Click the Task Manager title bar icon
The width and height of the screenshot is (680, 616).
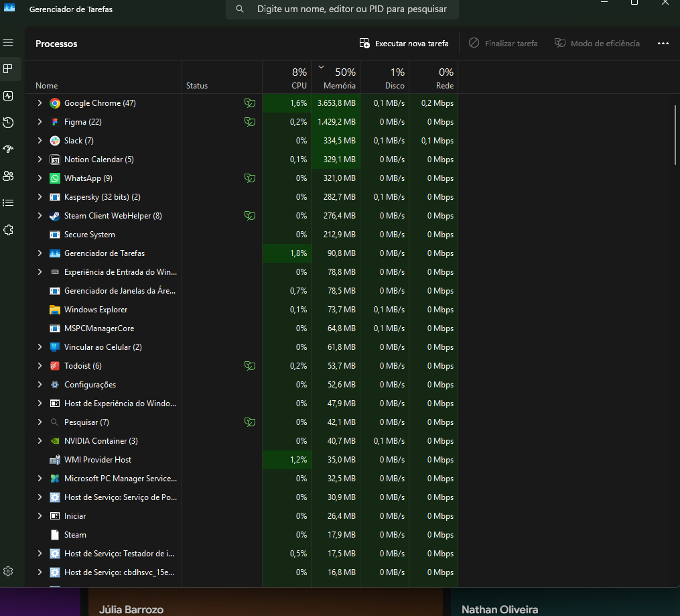point(9,8)
